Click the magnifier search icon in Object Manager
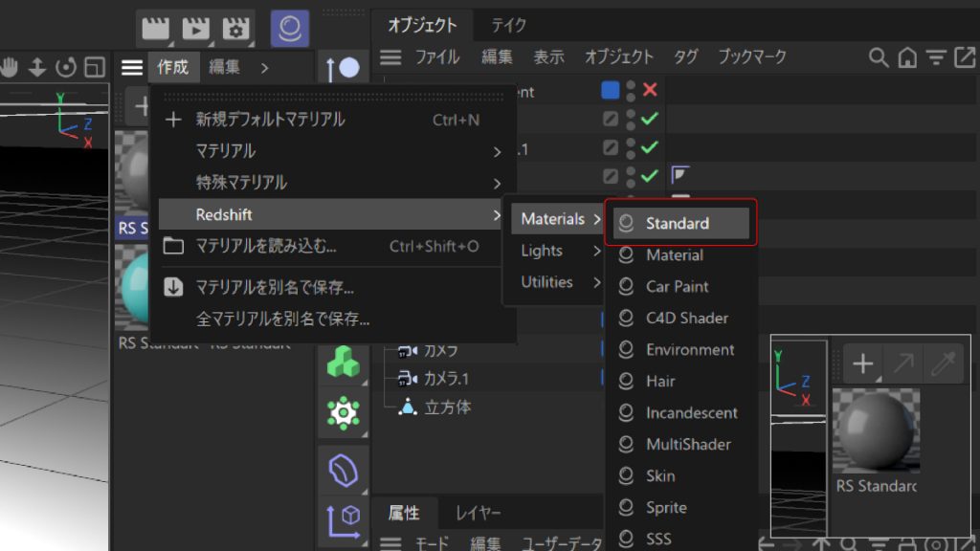 click(878, 57)
